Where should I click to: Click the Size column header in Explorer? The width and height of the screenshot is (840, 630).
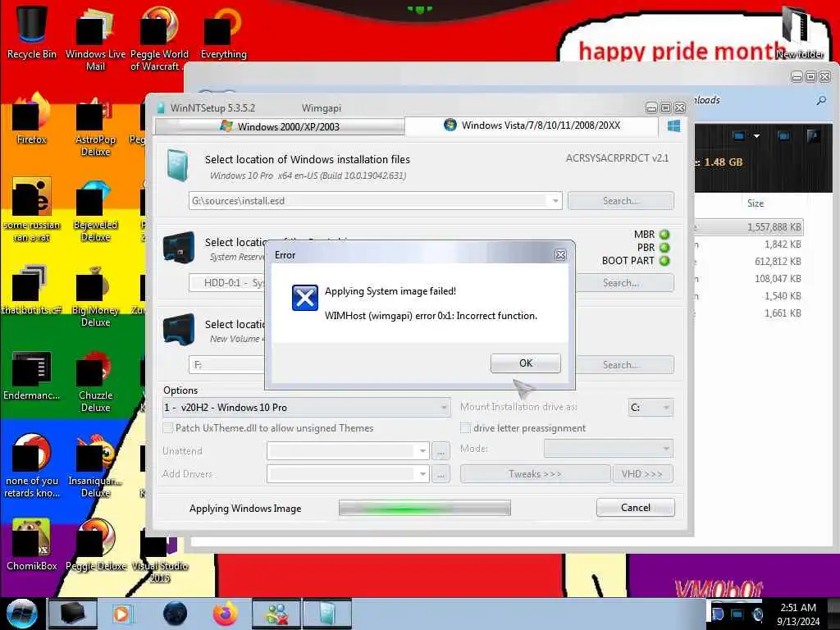(x=756, y=203)
